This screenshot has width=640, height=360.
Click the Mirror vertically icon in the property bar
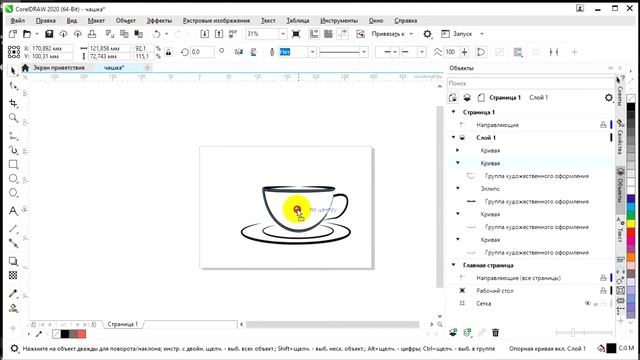(x=253, y=52)
